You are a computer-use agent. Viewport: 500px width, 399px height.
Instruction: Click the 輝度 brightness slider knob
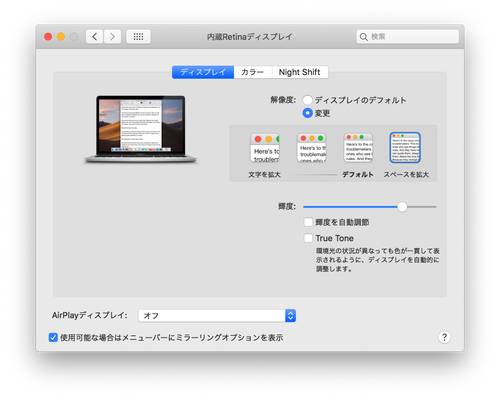pos(402,207)
